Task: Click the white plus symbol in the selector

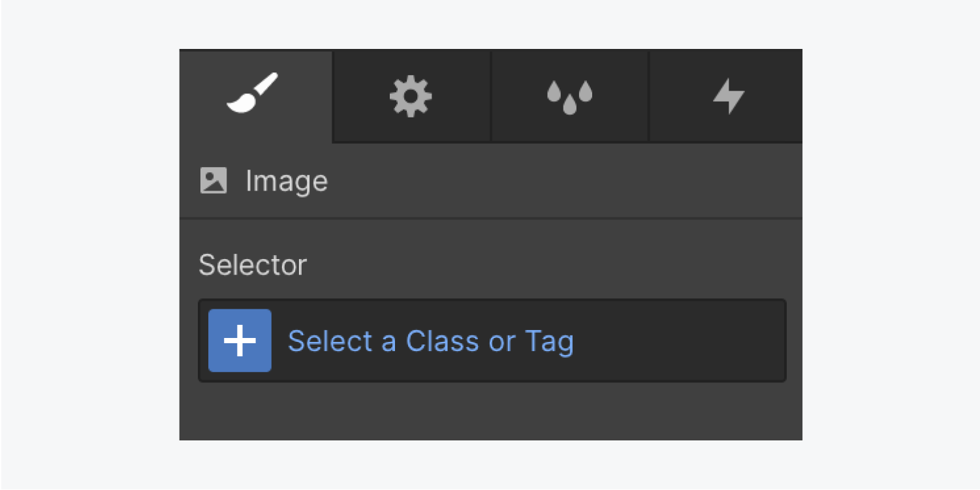Action: (240, 341)
